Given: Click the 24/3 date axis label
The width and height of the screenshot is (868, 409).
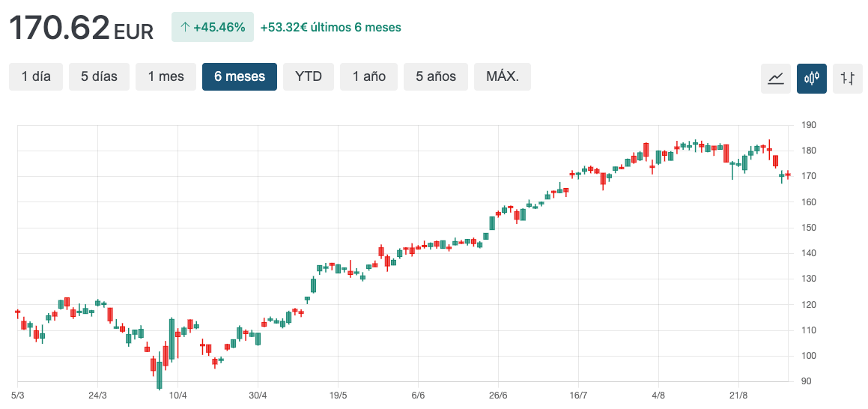Looking at the screenshot, I should pos(97,396).
